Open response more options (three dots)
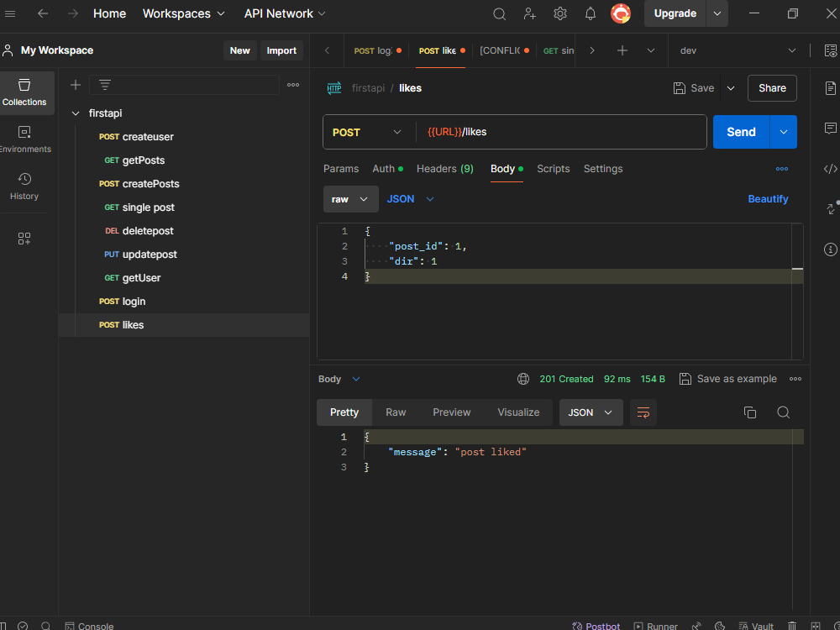This screenshot has width=840, height=630. point(795,379)
